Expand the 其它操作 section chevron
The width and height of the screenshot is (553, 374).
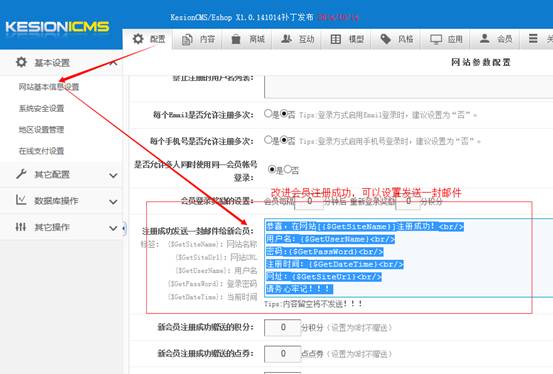[113, 228]
